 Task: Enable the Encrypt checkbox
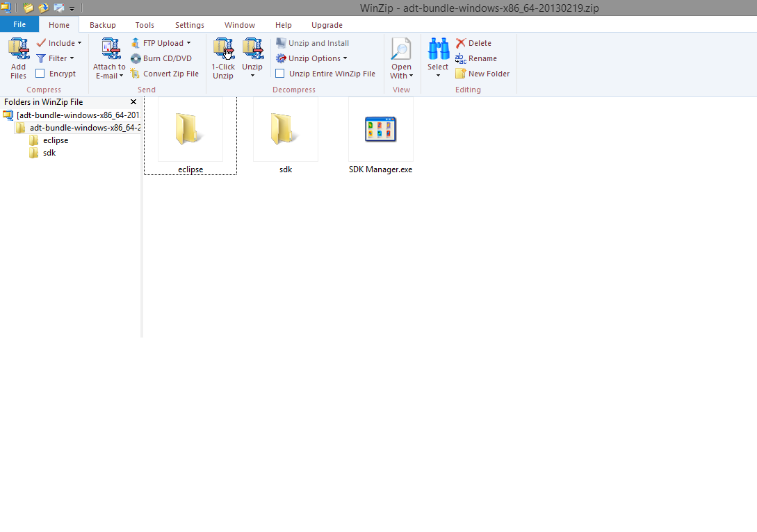pos(40,74)
